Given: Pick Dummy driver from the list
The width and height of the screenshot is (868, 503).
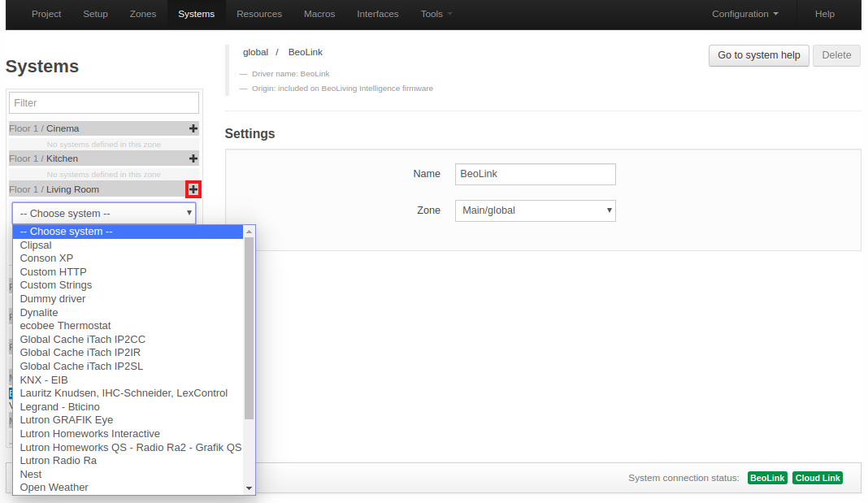Looking at the screenshot, I should click(128, 299).
